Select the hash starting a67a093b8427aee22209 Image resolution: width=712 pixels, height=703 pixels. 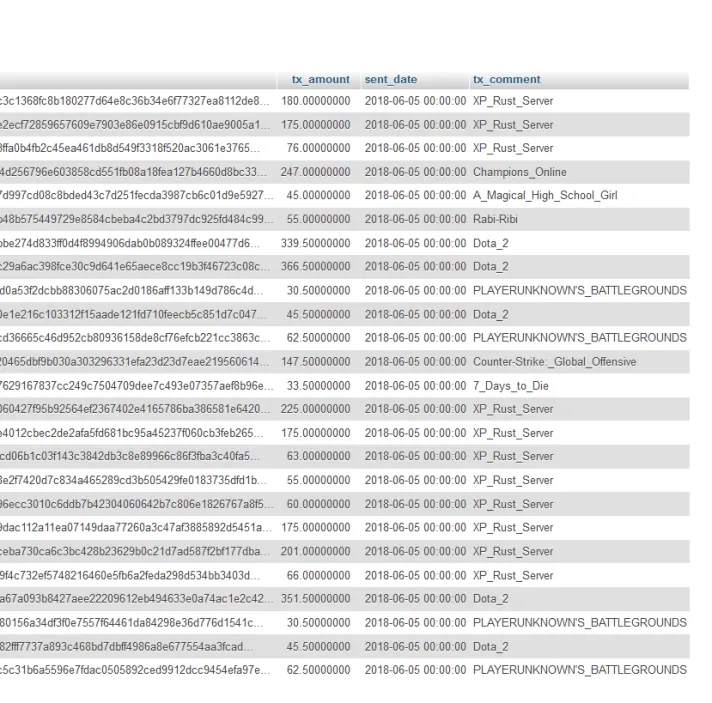tap(136, 599)
